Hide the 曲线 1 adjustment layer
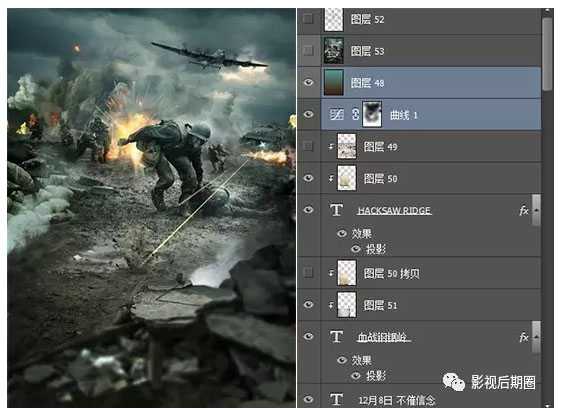 (308, 114)
